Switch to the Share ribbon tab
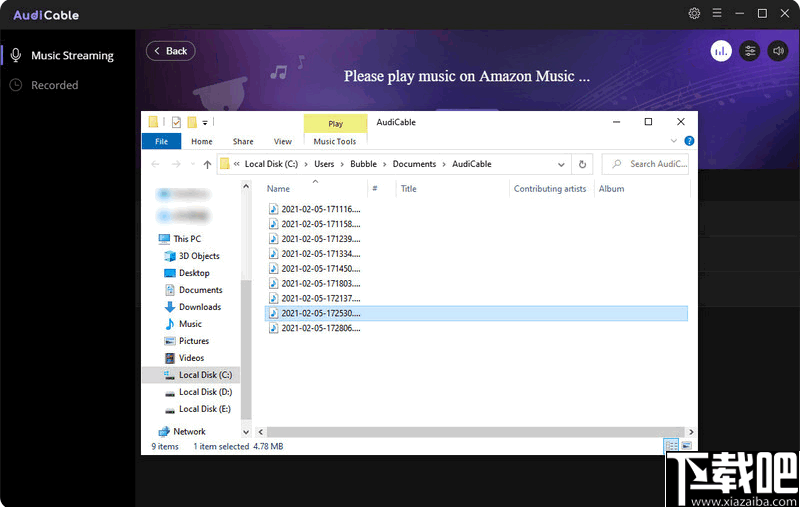The image size is (801, 507). tap(243, 142)
